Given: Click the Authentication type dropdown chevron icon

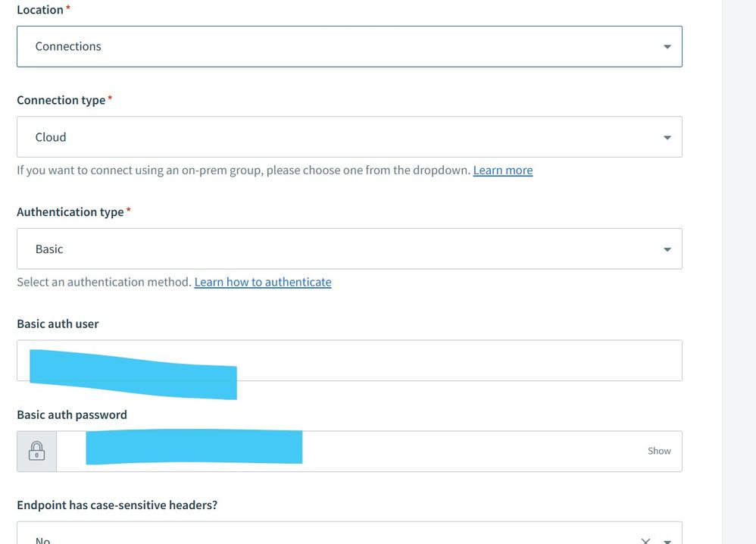Looking at the screenshot, I should tap(667, 248).
